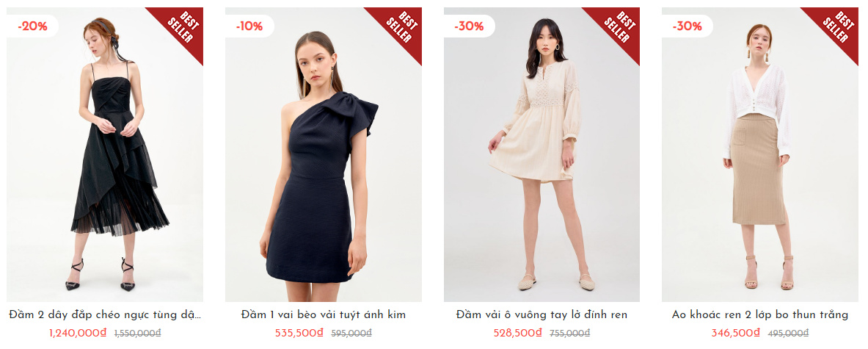Click the -10% discount badge
The height and width of the screenshot is (349, 868).
coord(250,26)
